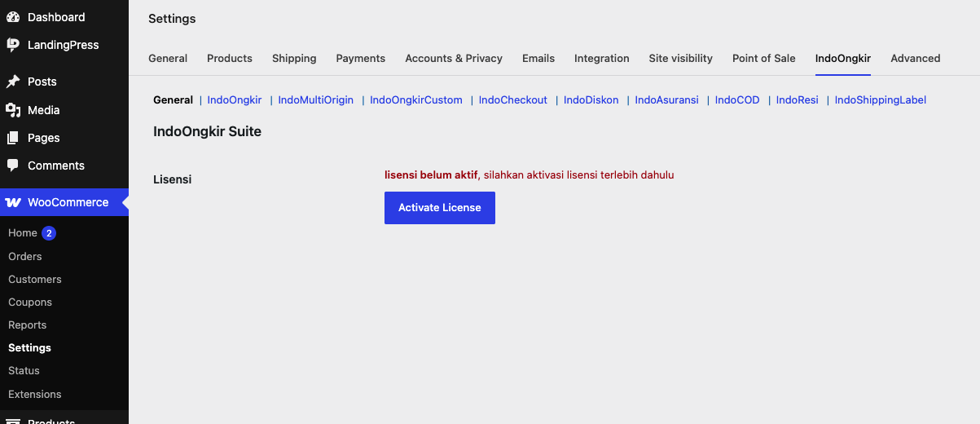980x424 pixels.
Task: Click the WooCommerce logo icon
Action: coord(13,202)
